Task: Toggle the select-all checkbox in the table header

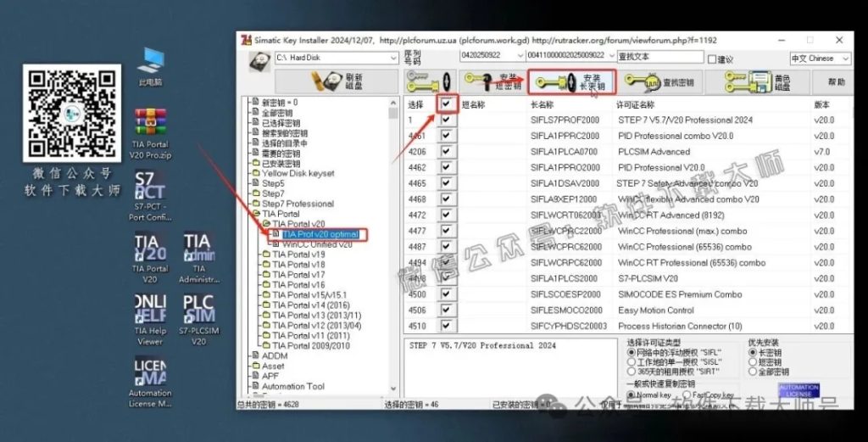Action: coord(446,104)
